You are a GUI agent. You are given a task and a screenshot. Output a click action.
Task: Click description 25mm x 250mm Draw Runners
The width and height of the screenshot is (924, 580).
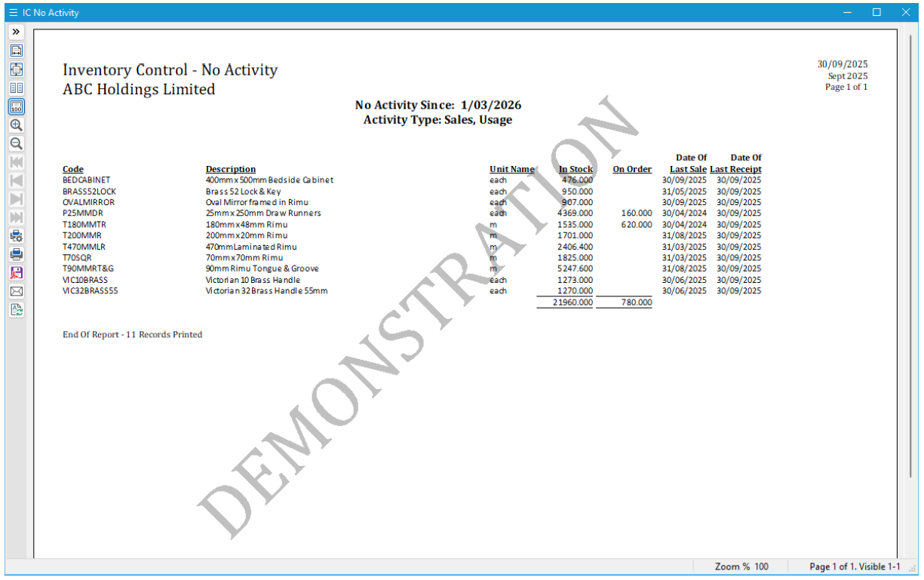263,213
